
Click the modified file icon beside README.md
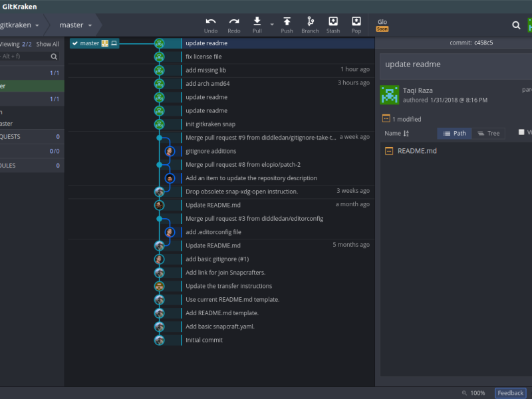389,151
